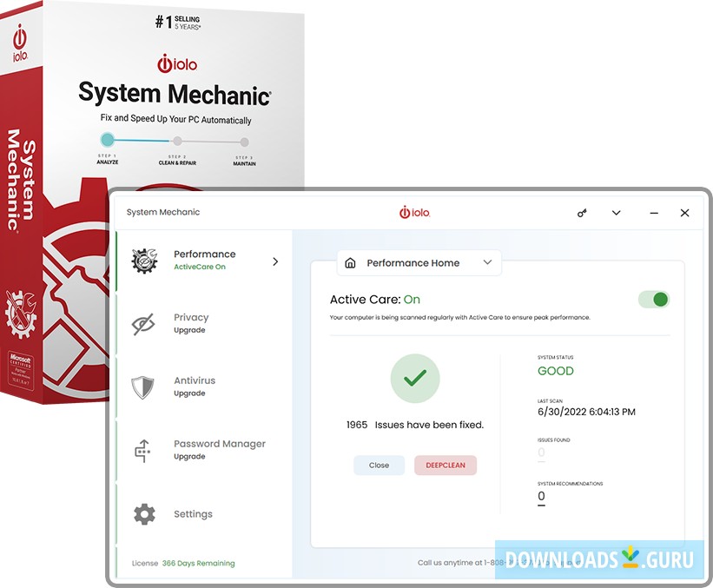The width and height of the screenshot is (713, 588).
Task: Click the key icon near window controls
Action: (x=581, y=212)
